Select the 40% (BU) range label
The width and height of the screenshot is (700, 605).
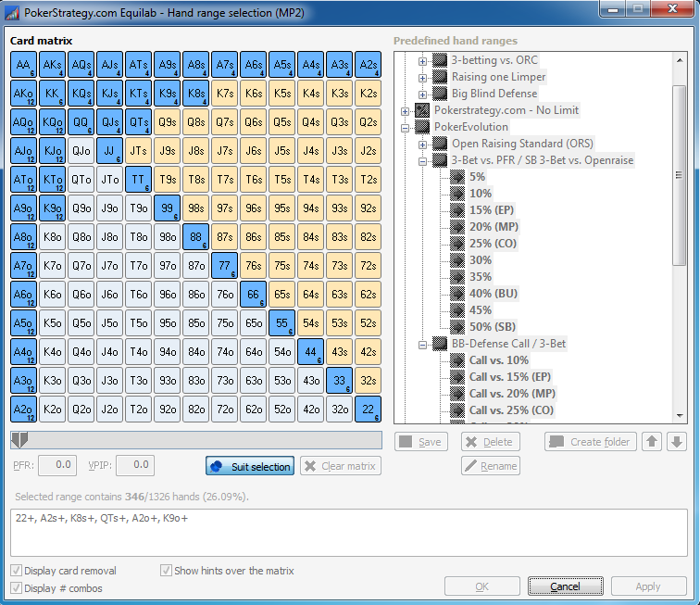pos(494,294)
